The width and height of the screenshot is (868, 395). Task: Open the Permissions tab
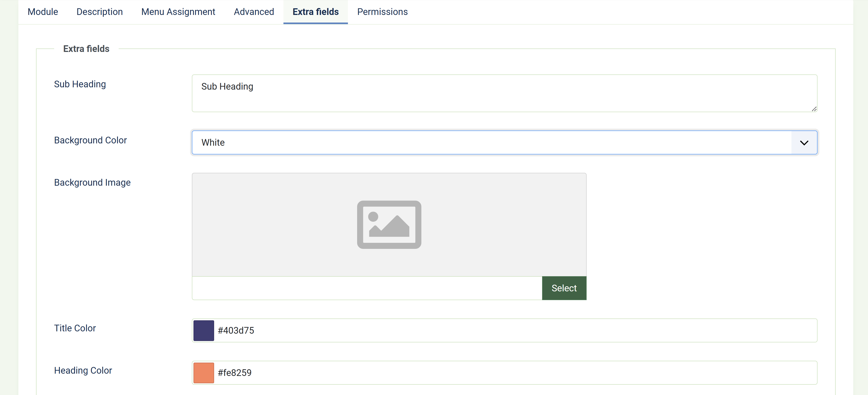point(382,12)
